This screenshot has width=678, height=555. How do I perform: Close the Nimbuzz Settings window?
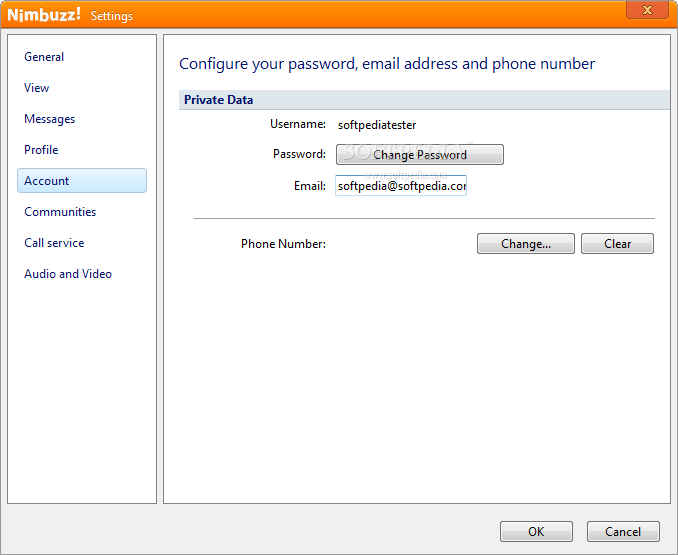click(647, 10)
